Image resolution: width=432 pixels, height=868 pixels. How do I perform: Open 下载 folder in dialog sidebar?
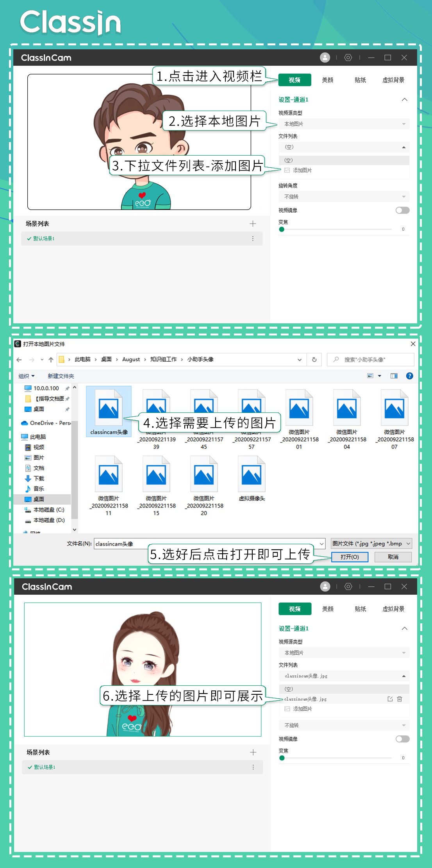pyautogui.click(x=34, y=479)
